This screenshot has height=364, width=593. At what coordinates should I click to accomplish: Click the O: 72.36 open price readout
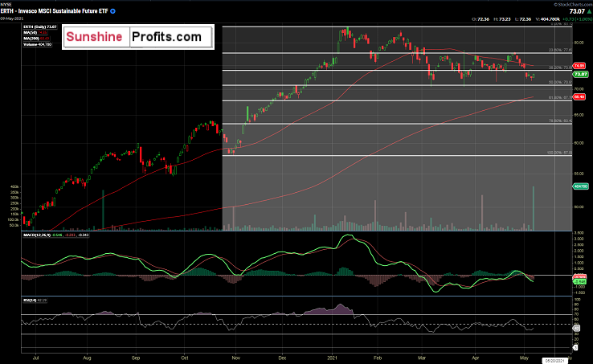(x=481, y=19)
